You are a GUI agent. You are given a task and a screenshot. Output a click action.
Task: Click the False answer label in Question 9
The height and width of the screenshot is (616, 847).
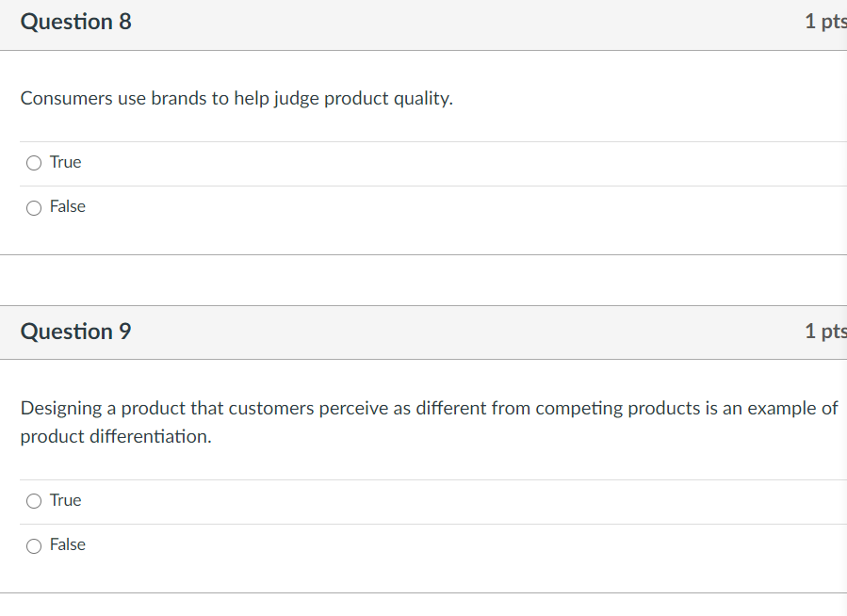tap(68, 544)
